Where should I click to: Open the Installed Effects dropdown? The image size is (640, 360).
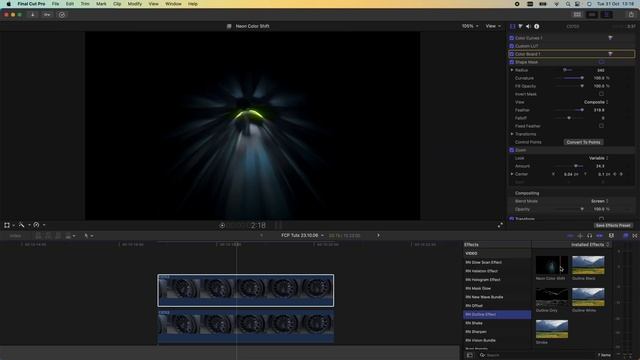[590, 244]
